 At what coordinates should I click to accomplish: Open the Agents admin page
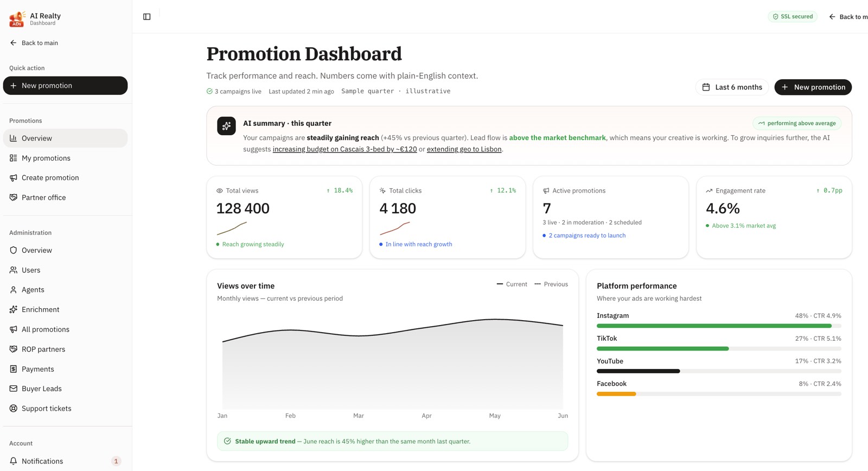[x=65, y=290]
